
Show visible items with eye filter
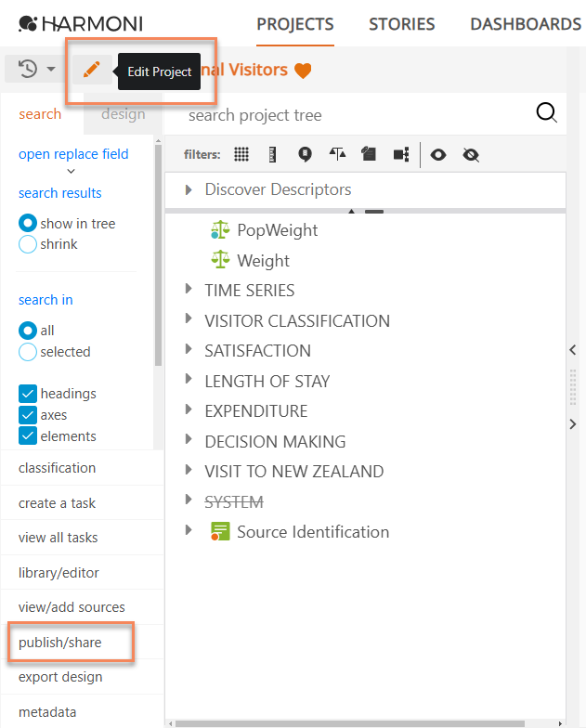tap(438, 154)
